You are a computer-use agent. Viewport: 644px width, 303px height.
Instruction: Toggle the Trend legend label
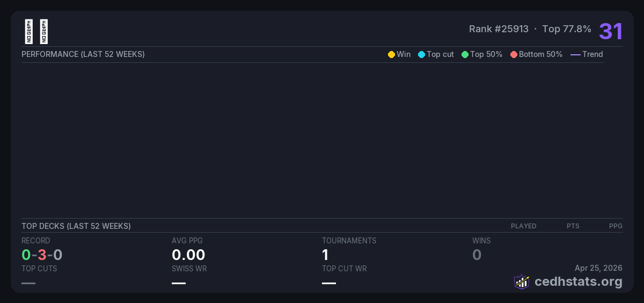pyautogui.click(x=592, y=54)
